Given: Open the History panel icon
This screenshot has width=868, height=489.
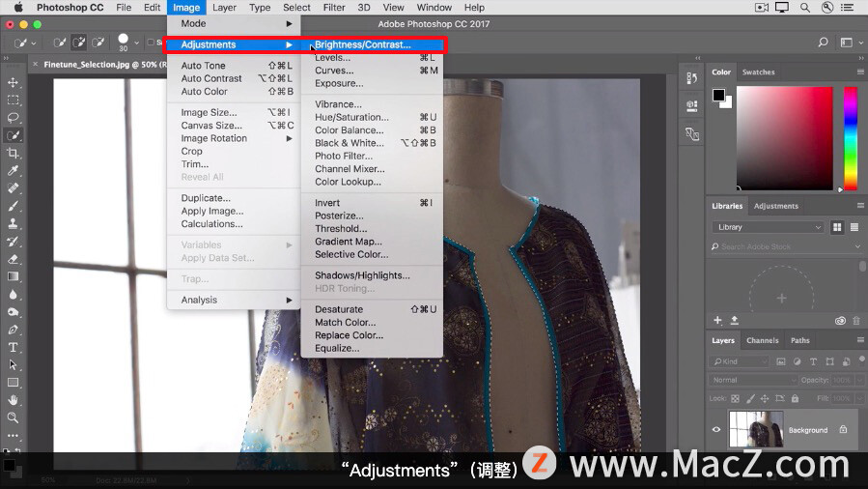Looking at the screenshot, I should [692, 78].
